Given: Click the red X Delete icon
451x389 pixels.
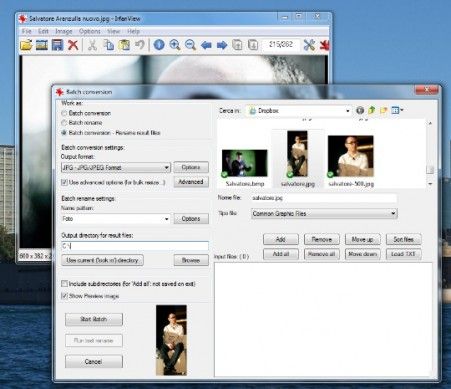Looking at the screenshot, I should [73, 45].
